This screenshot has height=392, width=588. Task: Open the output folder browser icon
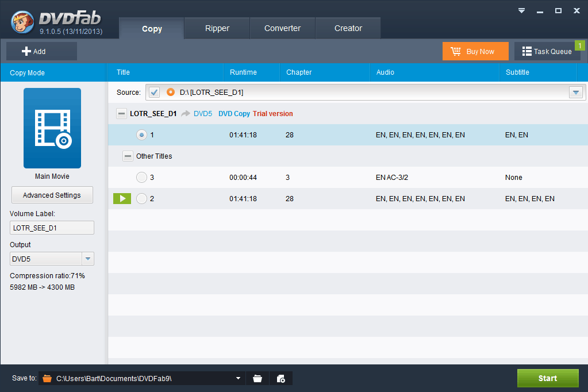tap(257, 378)
